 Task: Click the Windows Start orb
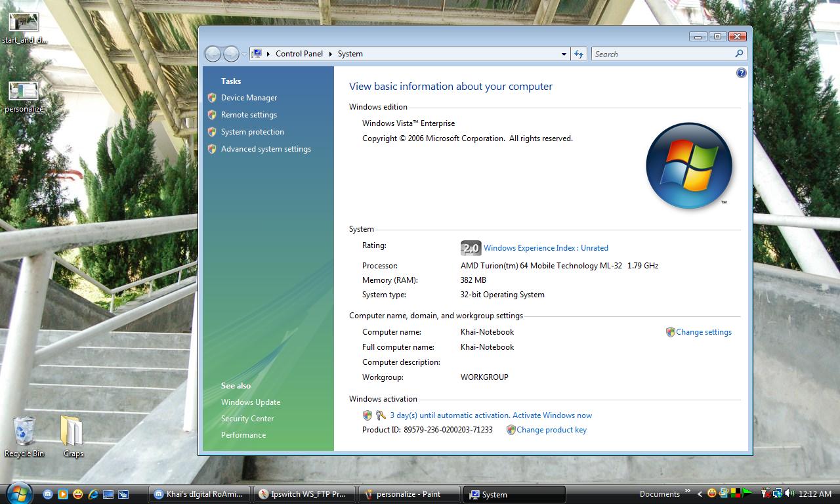click(x=18, y=493)
